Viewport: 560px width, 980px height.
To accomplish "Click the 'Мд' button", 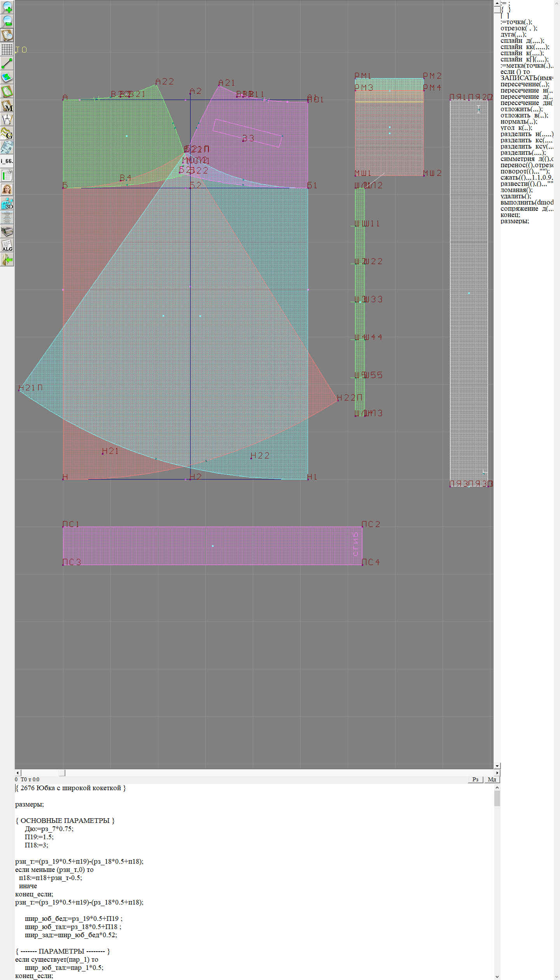I will [x=492, y=779].
